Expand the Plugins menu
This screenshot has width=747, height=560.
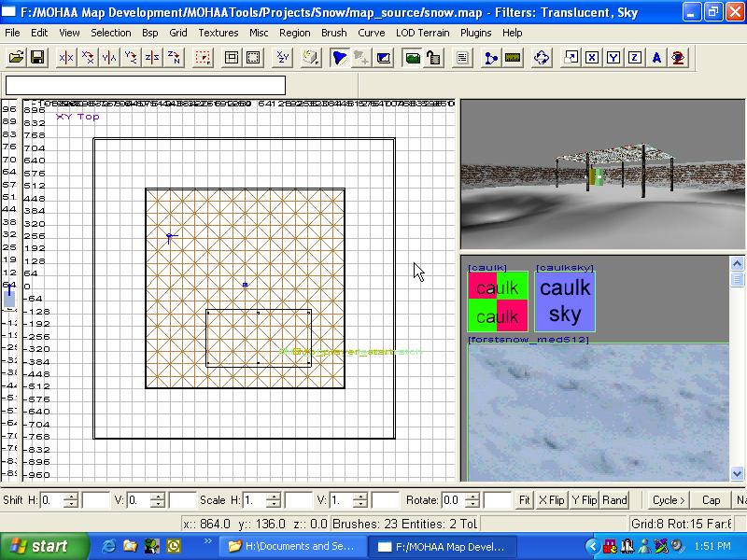click(x=476, y=33)
